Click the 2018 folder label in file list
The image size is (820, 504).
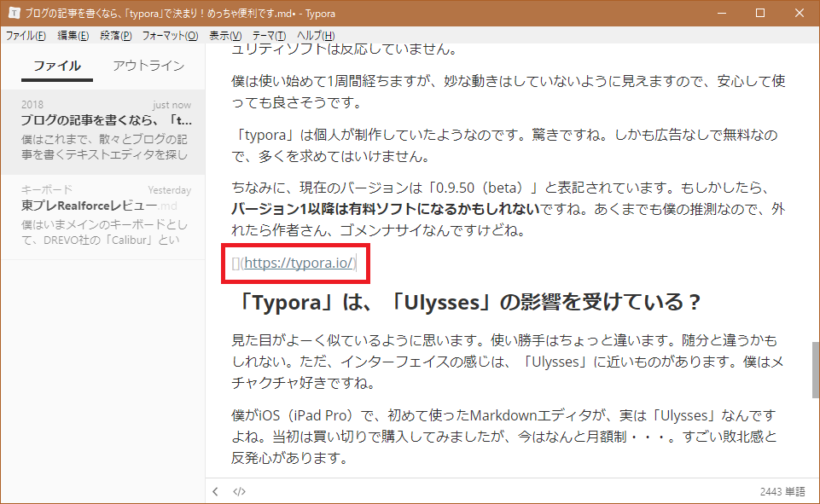tap(32, 105)
